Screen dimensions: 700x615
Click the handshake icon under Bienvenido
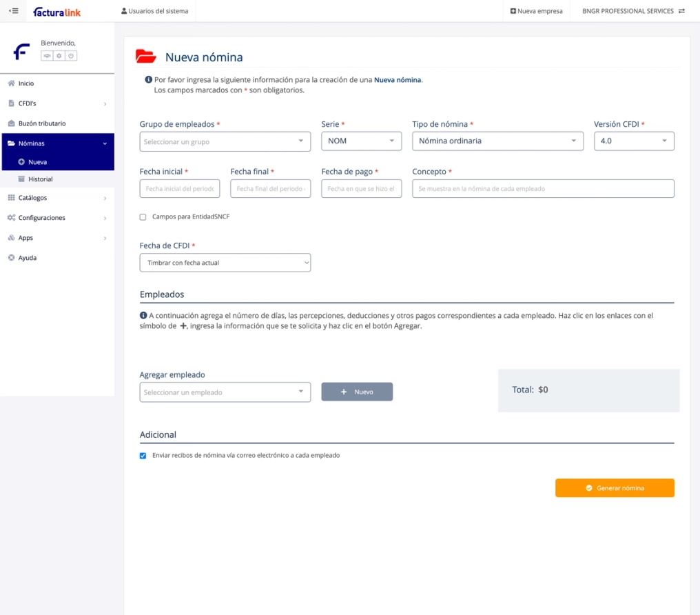[47, 56]
